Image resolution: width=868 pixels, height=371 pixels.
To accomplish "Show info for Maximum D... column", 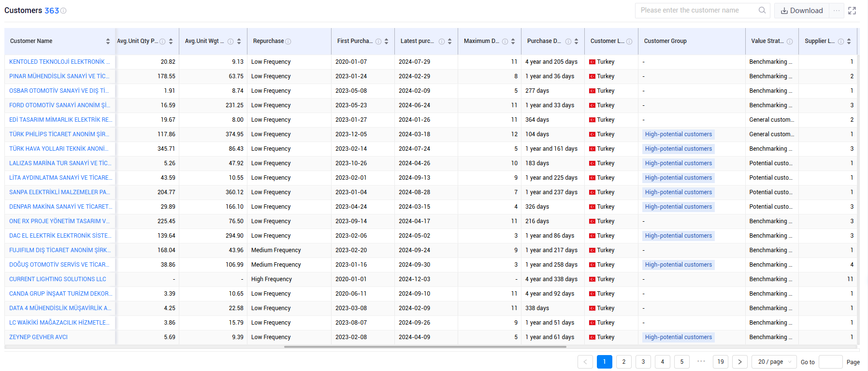I will (505, 42).
